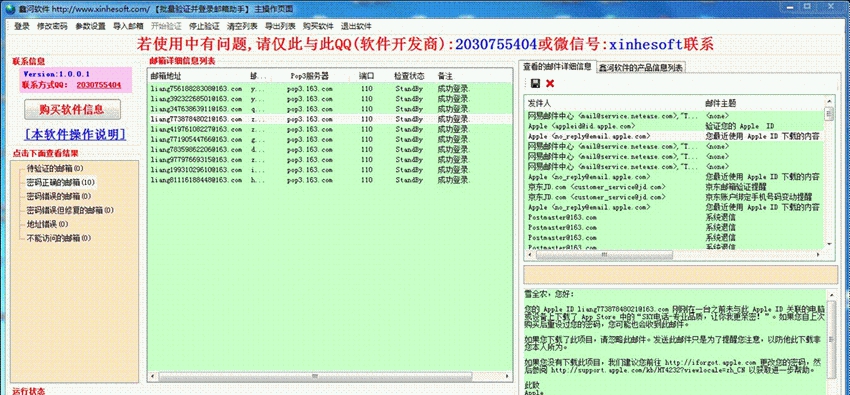Click the Pop3服务器 column header
This screenshot has width=850, height=395.
[x=310, y=76]
